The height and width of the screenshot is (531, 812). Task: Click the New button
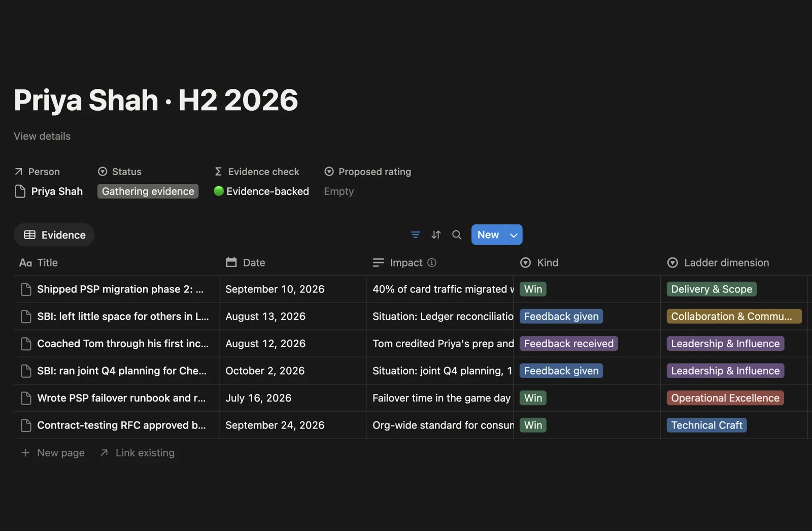[x=488, y=235]
